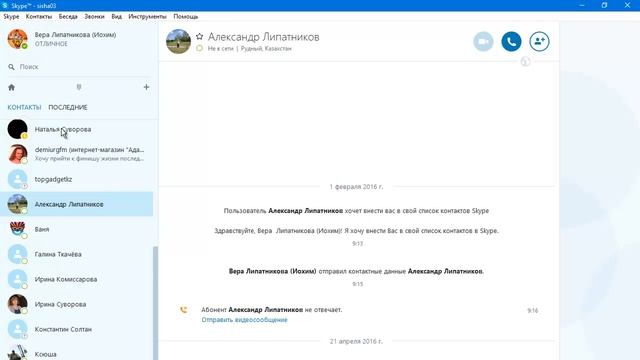Open the Инструменты menu
The width and height of the screenshot is (640, 360).
click(147, 16)
